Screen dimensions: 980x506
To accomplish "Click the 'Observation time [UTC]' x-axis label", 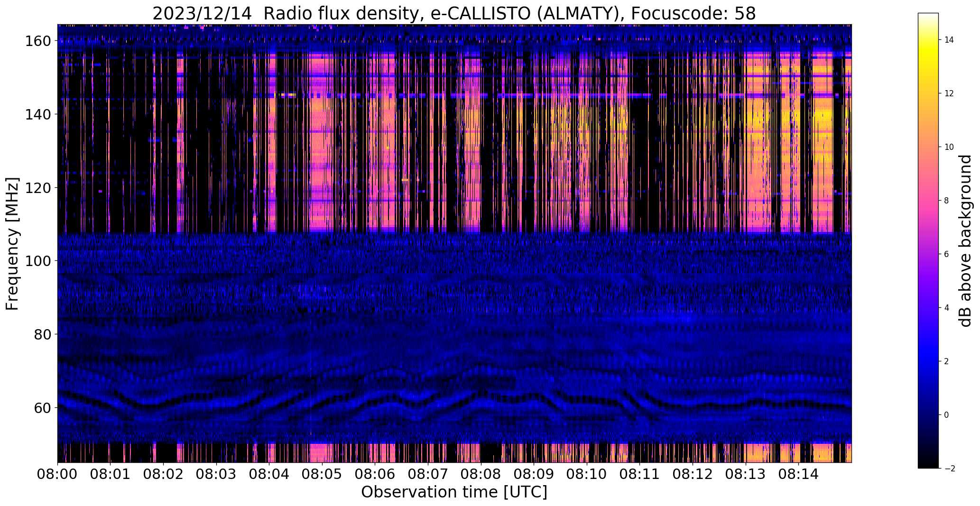I will [x=454, y=492].
